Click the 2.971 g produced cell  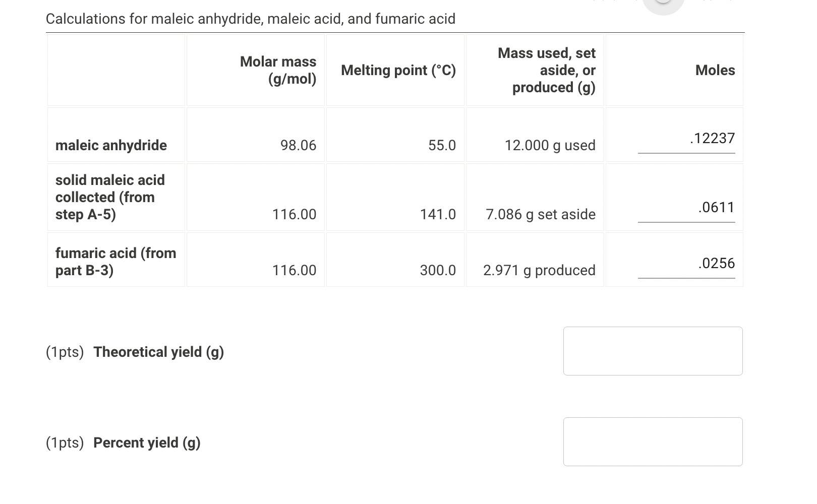coord(539,270)
